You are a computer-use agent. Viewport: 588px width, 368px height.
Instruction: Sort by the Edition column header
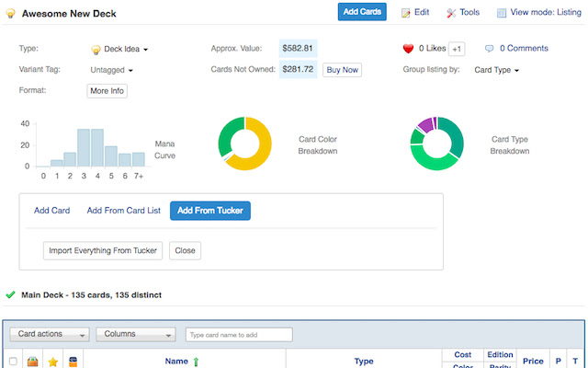click(x=500, y=354)
